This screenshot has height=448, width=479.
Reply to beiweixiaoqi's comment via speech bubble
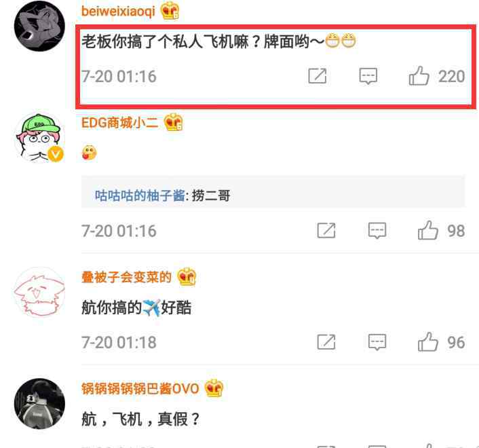[x=368, y=76]
